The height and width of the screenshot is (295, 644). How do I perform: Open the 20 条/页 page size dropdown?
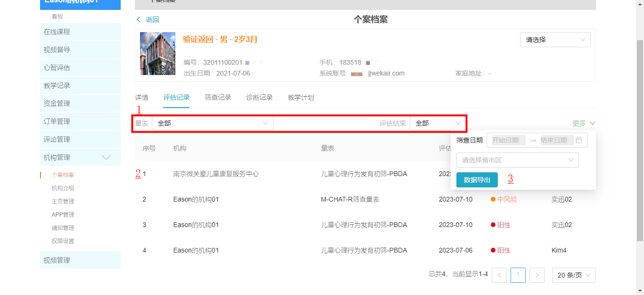pyautogui.click(x=574, y=275)
